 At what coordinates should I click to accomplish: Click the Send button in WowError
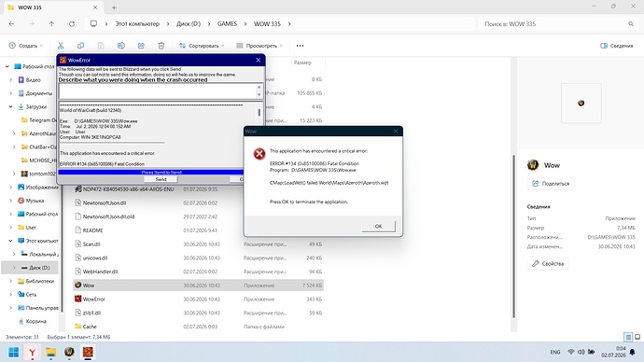[x=161, y=179]
